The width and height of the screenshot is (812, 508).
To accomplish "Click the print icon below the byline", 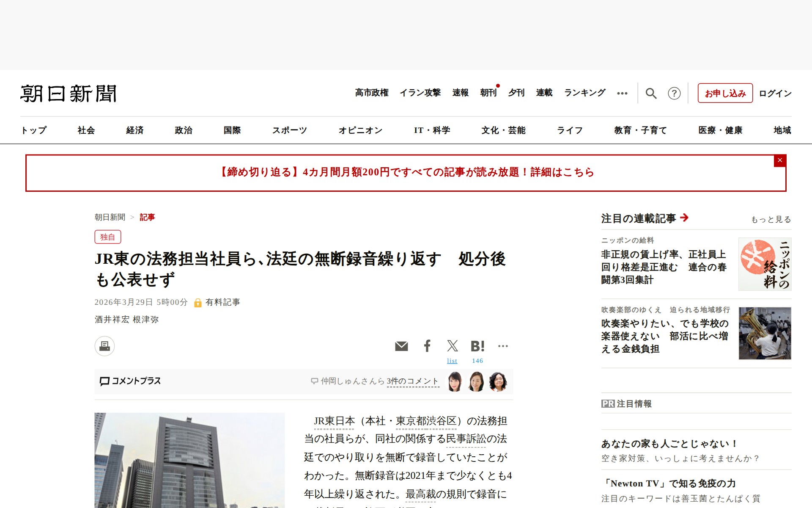I will pyautogui.click(x=104, y=346).
